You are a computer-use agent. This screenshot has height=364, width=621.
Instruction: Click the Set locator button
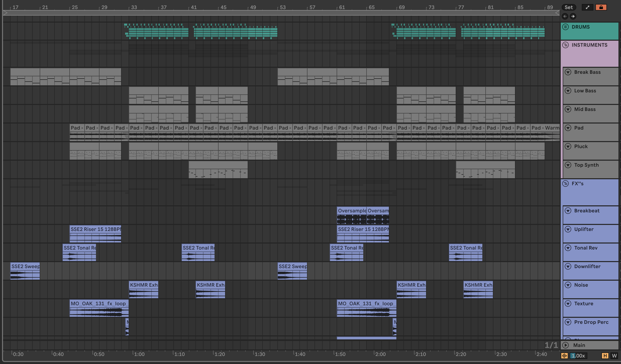click(x=569, y=7)
